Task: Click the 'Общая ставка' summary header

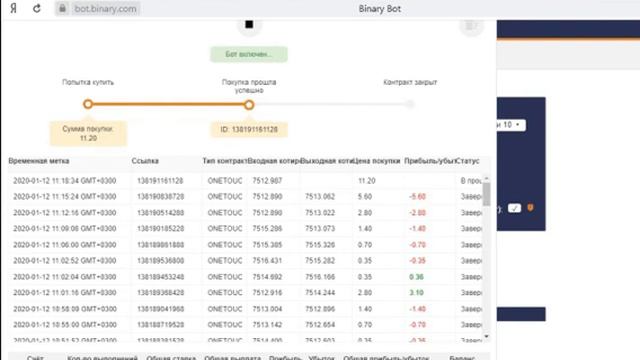Action: [x=171, y=358]
